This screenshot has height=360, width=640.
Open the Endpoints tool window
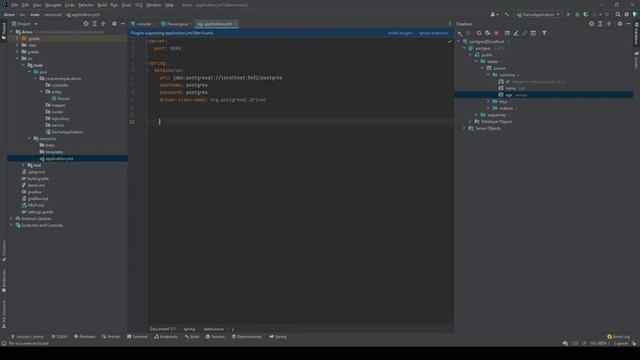(x=166, y=337)
